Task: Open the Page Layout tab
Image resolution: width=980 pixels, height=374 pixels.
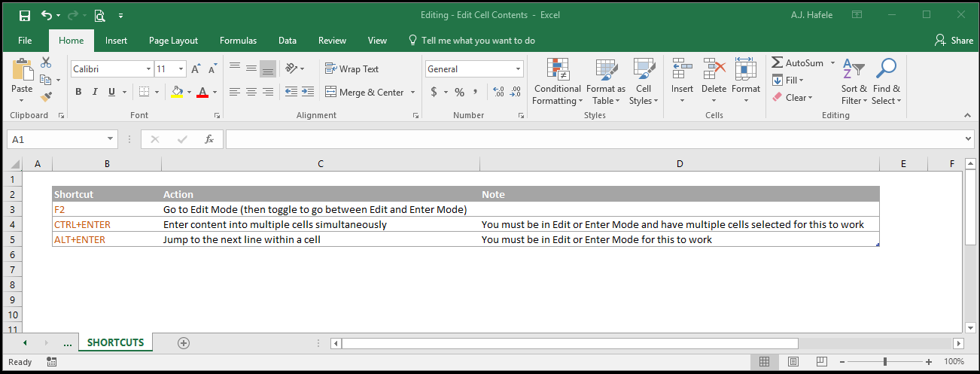Action: click(173, 41)
